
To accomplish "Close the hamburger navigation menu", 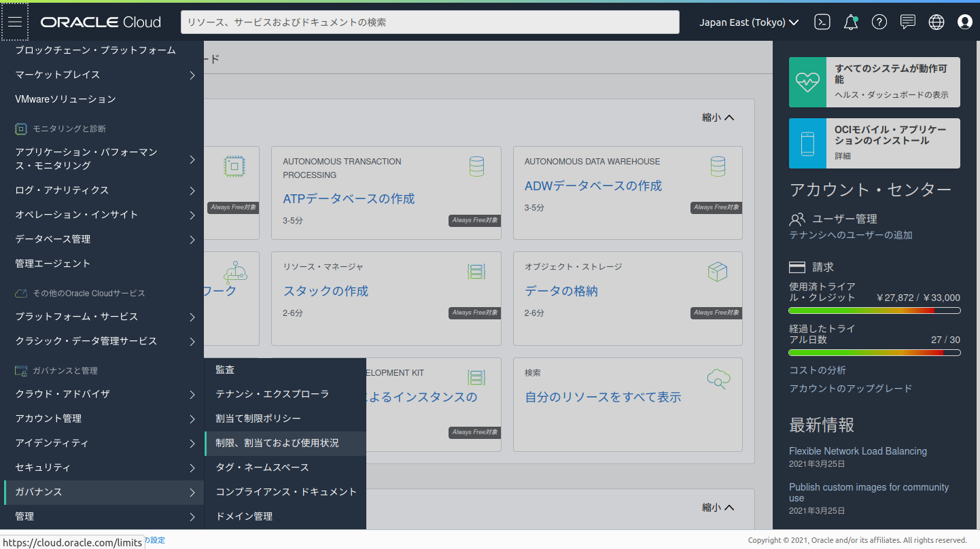I will [15, 22].
